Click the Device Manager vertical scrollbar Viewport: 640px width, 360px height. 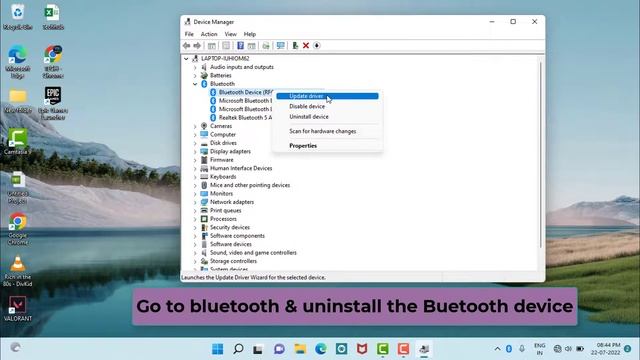coord(541,155)
